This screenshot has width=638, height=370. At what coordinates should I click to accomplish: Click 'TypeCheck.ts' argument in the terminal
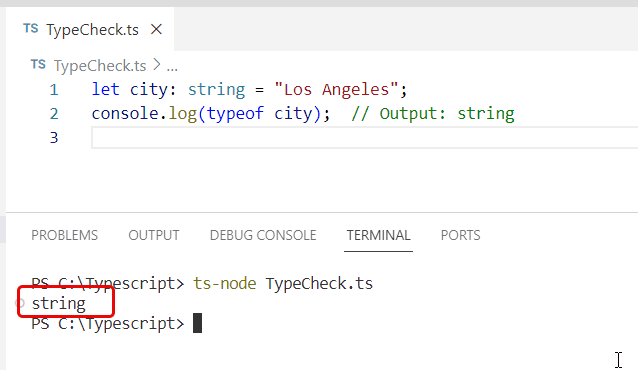[x=319, y=283]
